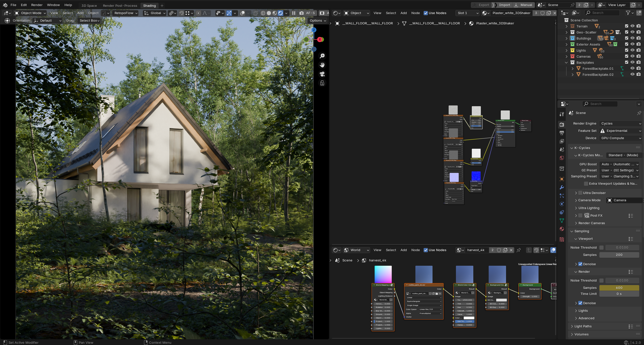Screen dimensions: 644x345
Task: Click the Render Samples 600 field
Action: tap(619, 288)
